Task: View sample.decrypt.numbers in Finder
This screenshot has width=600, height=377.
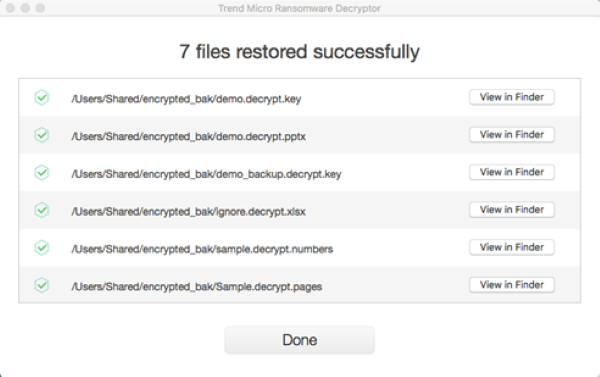Action: [512, 247]
